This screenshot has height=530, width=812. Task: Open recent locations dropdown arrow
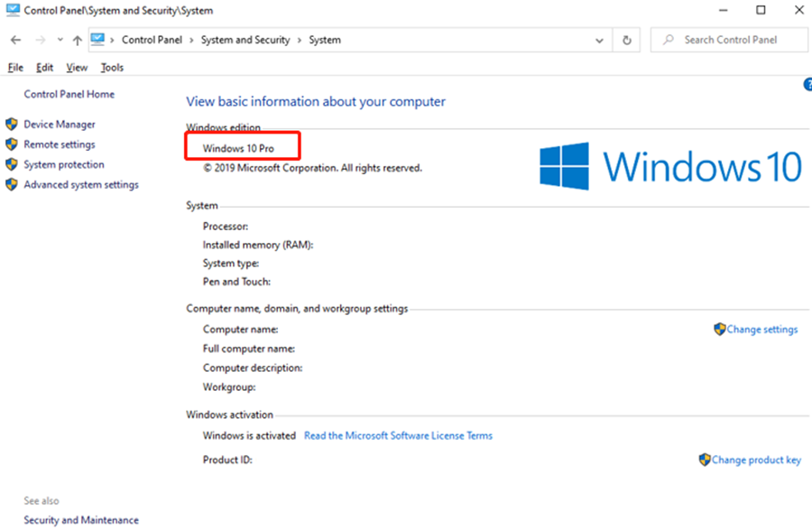(x=60, y=40)
